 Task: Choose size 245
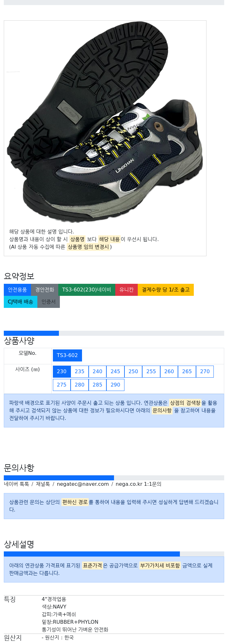coord(115,372)
